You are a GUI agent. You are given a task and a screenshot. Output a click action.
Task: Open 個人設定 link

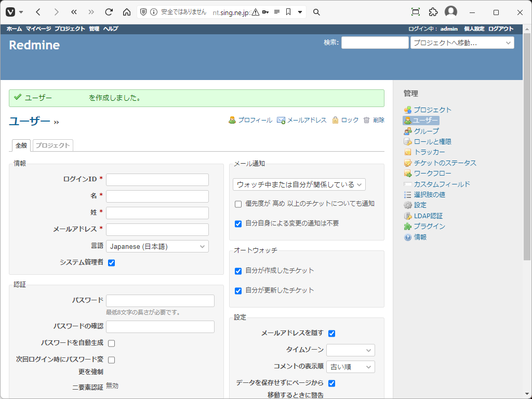(x=474, y=29)
